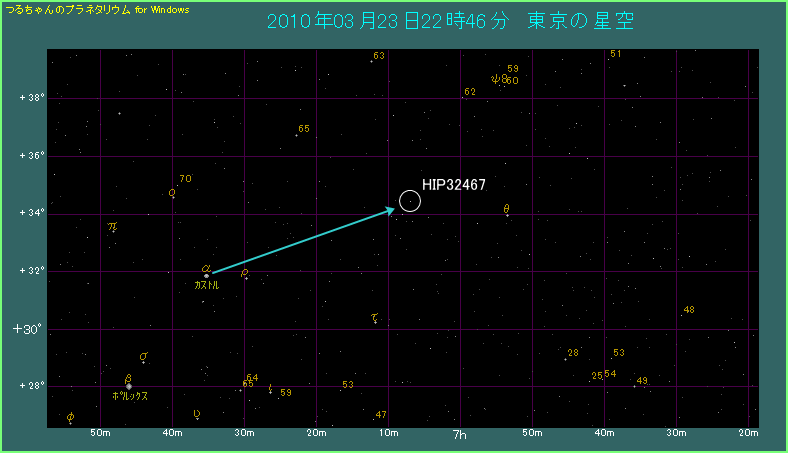
Task: Click the 7h right ascension label
Action: pyautogui.click(x=461, y=435)
